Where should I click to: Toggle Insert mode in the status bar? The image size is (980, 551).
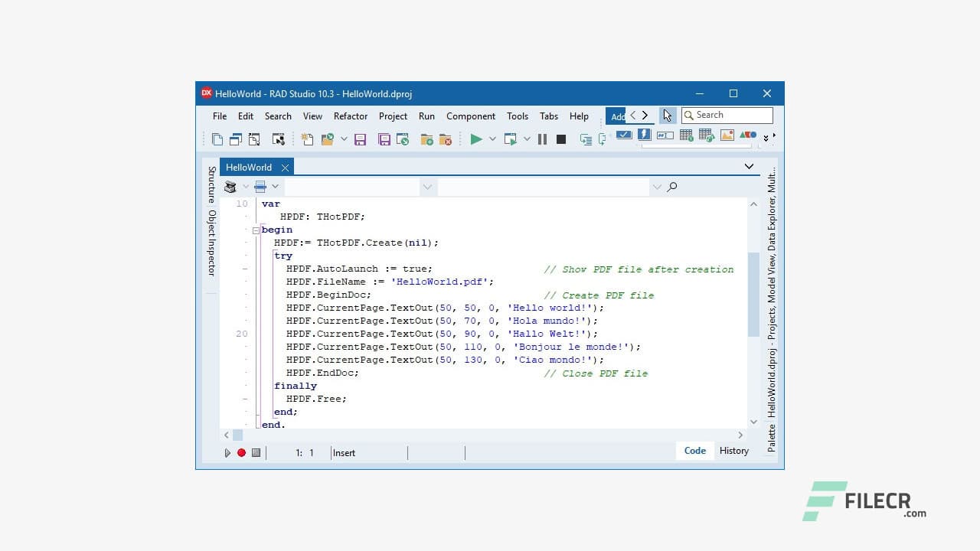coord(343,452)
